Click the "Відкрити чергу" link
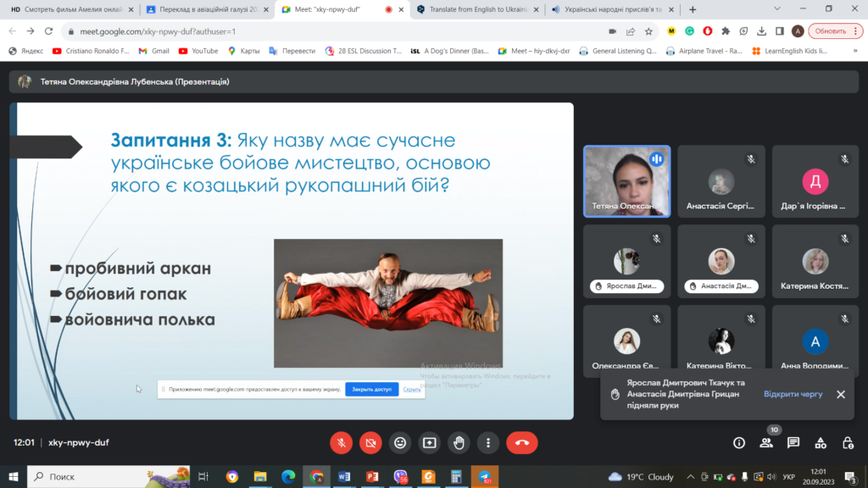The image size is (868, 488). [x=793, y=394]
